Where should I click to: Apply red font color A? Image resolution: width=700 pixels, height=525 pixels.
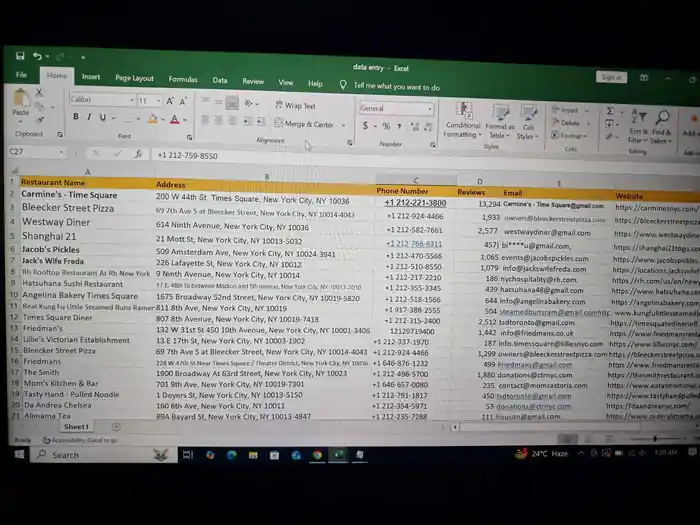coord(175,119)
